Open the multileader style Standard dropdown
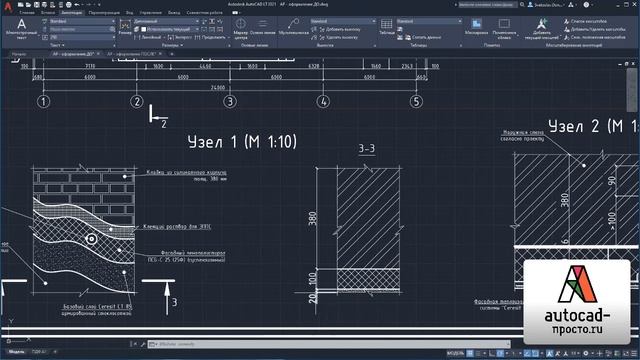 point(343,21)
